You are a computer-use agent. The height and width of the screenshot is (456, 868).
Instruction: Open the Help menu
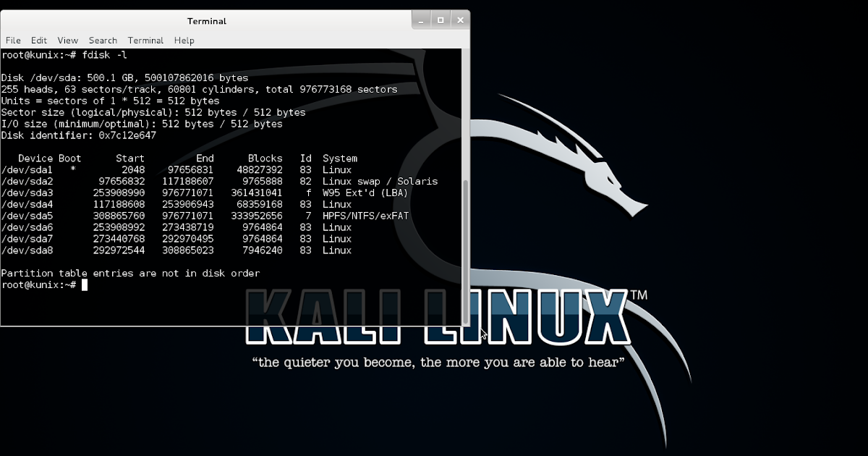point(184,40)
